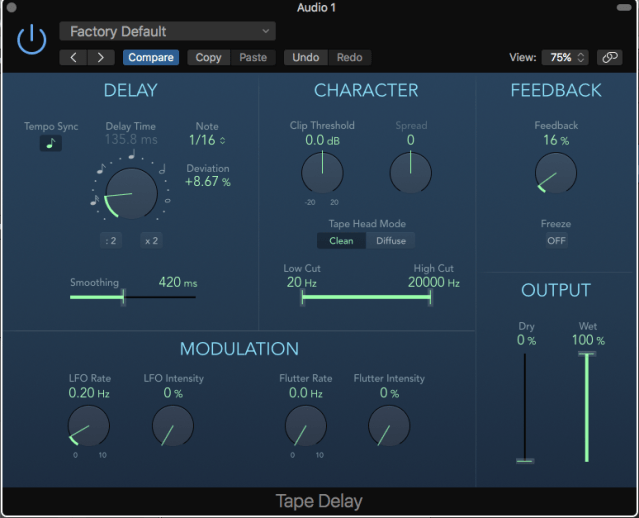Toggle the Freeze OFF button

point(555,241)
